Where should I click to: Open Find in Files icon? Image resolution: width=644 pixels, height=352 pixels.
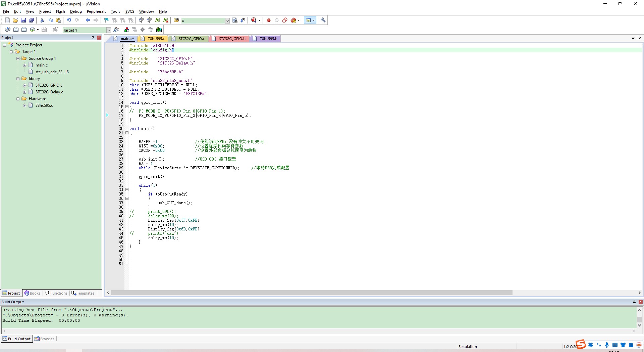pos(176,20)
